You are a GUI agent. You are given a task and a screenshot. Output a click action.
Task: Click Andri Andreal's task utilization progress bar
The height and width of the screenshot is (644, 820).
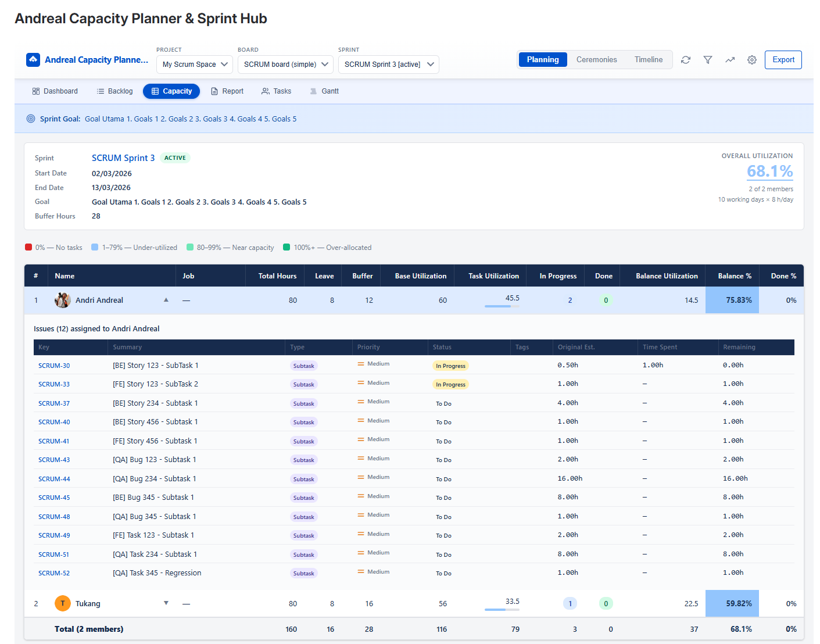(502, 306)
